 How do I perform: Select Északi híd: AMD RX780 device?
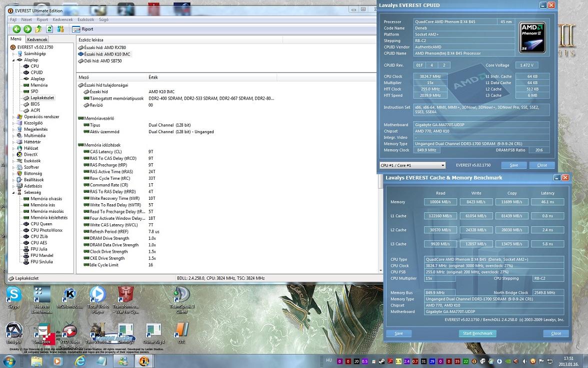tap(102, 48)
